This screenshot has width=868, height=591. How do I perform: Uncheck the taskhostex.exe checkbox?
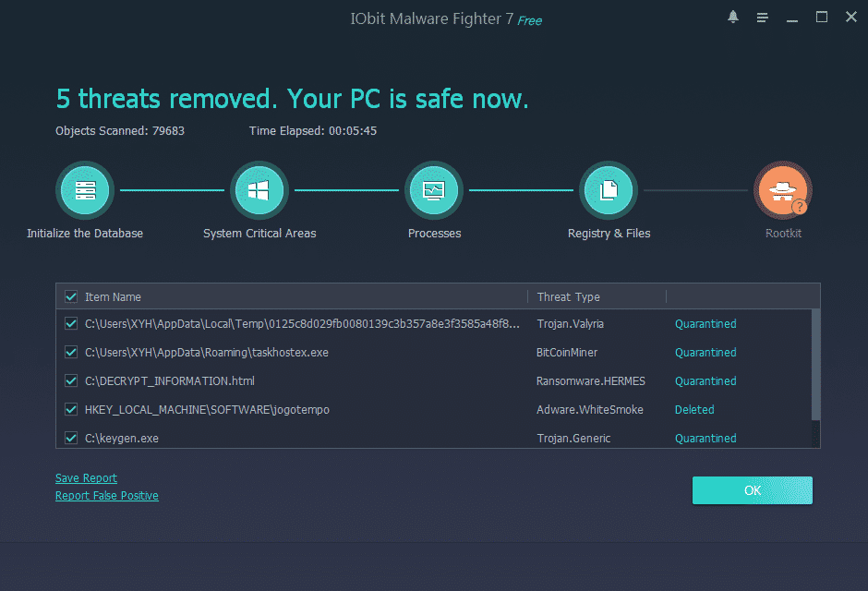[x=71, y=352]
